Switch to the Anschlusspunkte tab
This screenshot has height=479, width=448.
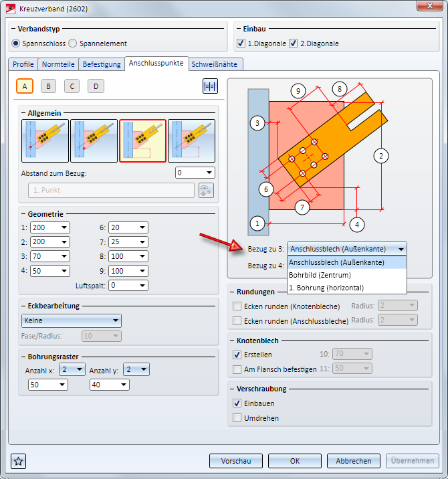(x=156, y=64)
